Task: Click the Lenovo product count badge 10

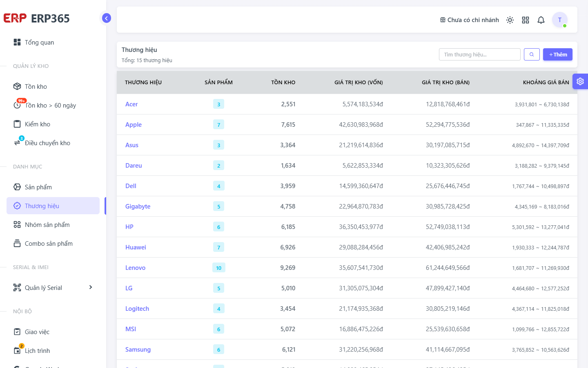Action: [x=219, y=268]
